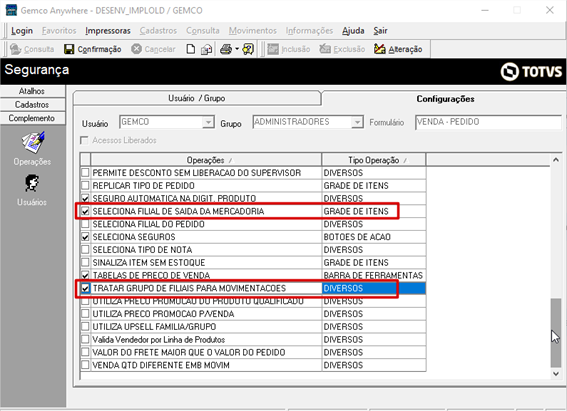Viewport: 567px width, 411px height.
Task: Click the help question-mark toolbar icon
Action: pyautogui.click(x=248, y=49)
